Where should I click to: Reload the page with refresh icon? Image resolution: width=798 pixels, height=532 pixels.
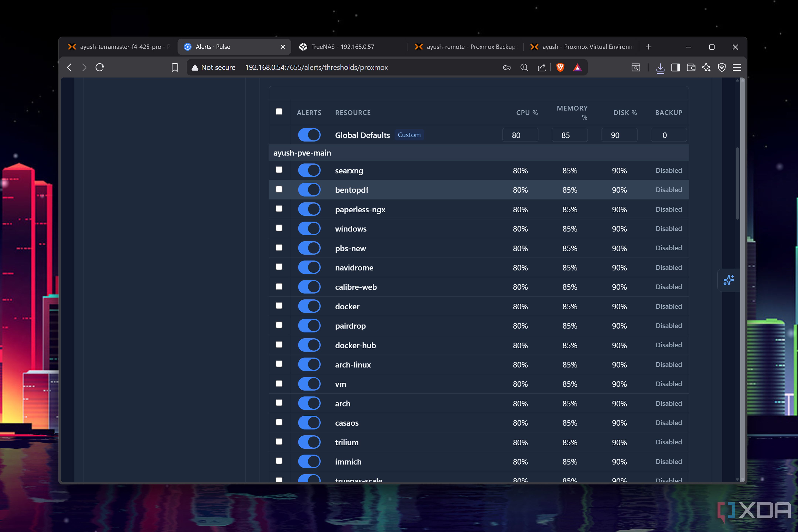tap(100, 68)
